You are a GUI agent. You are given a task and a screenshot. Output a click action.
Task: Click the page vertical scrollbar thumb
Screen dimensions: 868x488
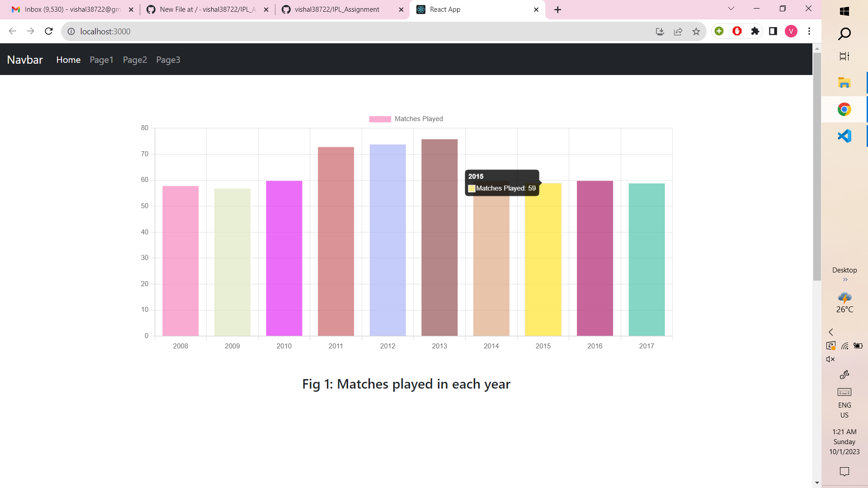pos(817,166)
